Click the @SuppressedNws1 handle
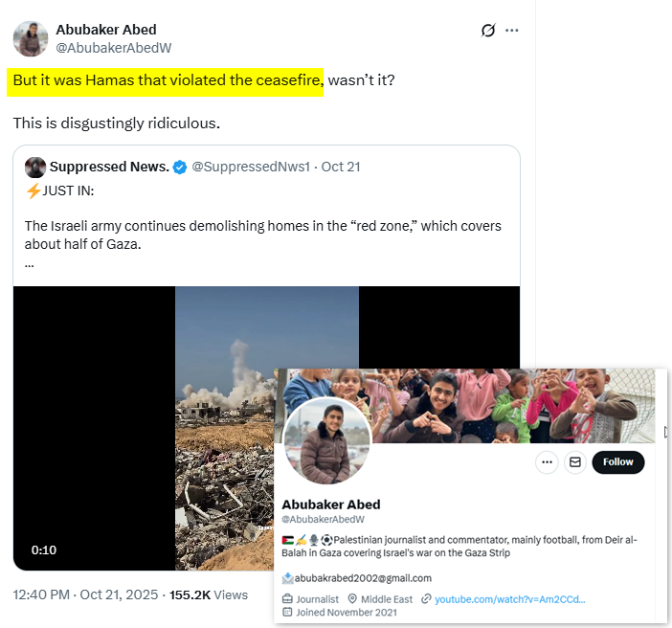Screen dimensions: 672x628 click(253, 168)
